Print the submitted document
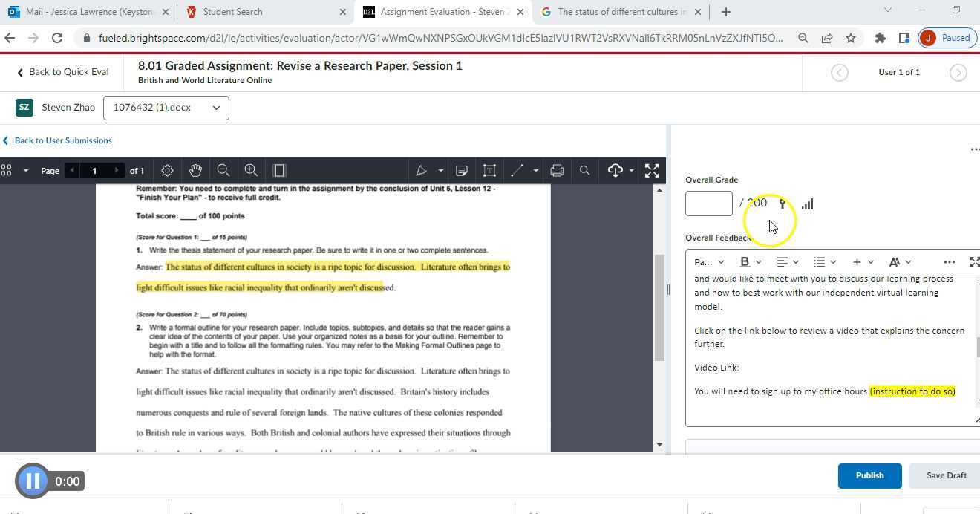This screenshot has height=514, width=980. click(x=557, y=171)
